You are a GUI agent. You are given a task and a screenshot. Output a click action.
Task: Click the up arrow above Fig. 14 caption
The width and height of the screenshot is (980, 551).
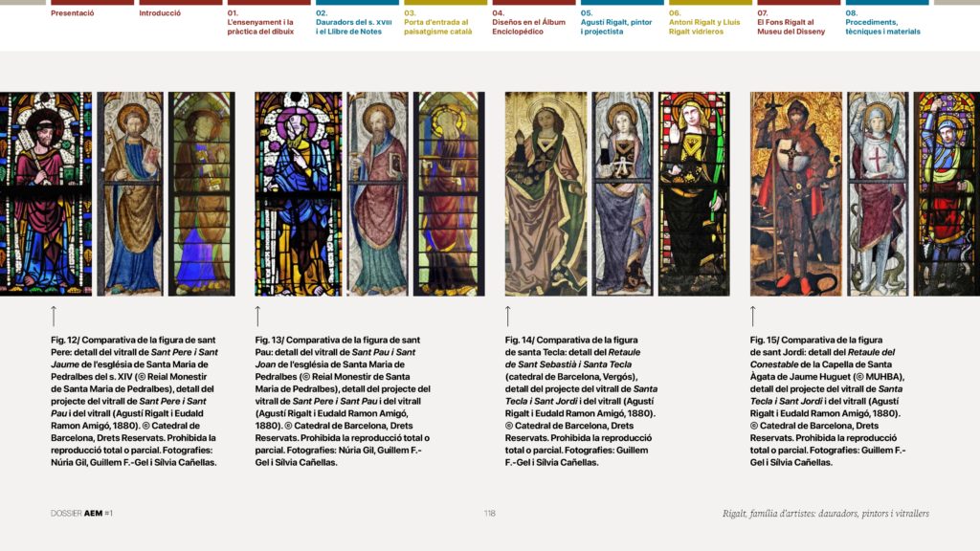508,316
